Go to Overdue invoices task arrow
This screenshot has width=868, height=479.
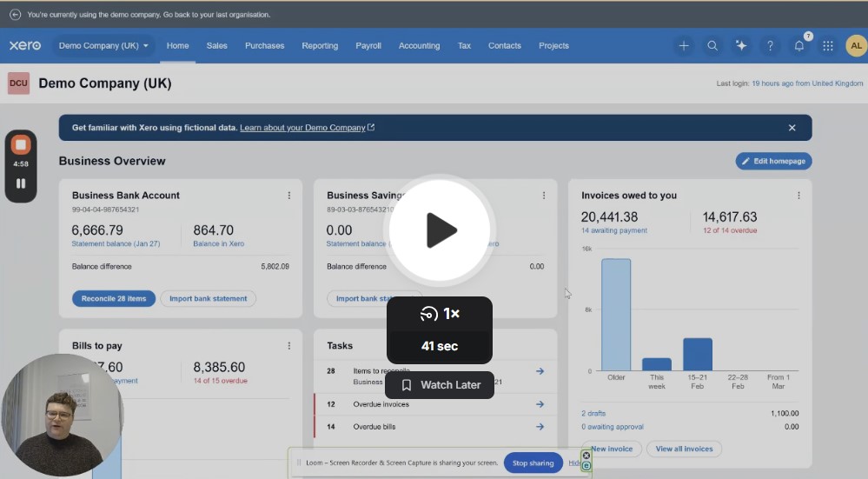(x=540, y=404)
